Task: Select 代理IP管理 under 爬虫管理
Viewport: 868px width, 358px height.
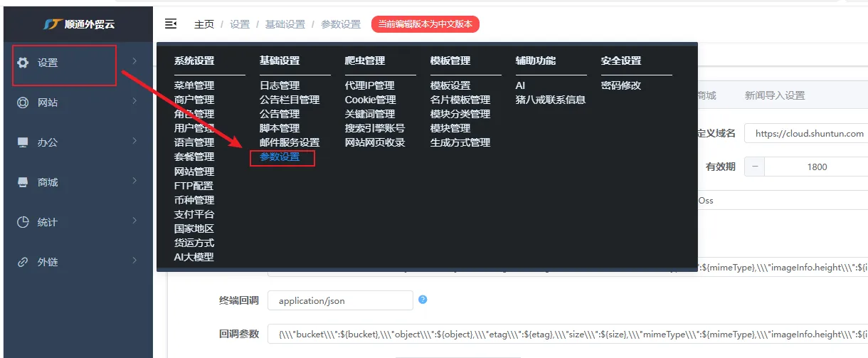Action: (369, 85)
